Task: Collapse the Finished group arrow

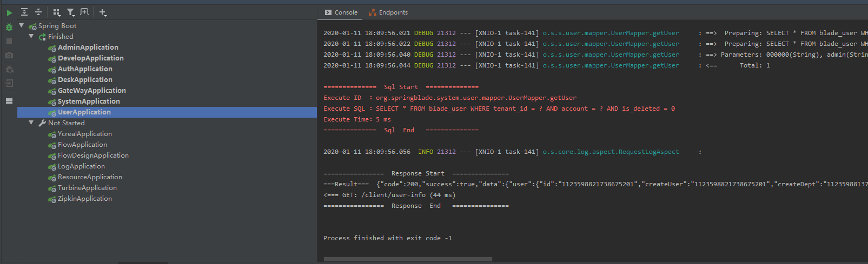Action: coord(31,36)
